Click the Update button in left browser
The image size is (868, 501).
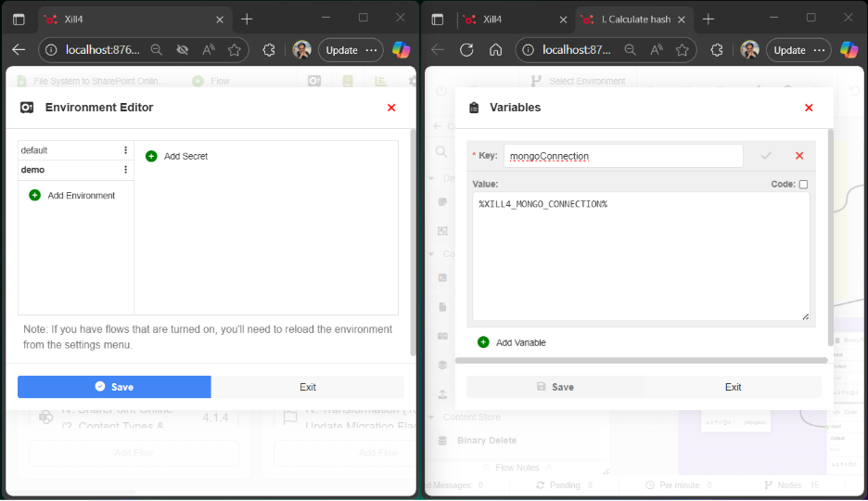pyautogui.click(x=351, y=50)
